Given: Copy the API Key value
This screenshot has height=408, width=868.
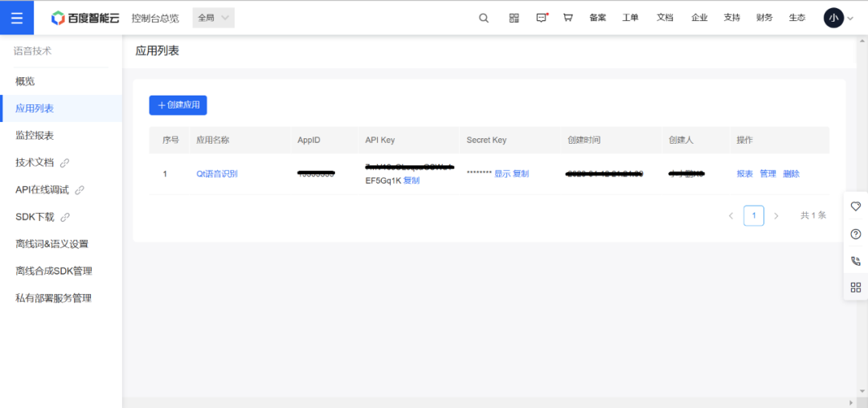Looking at the screenshot, I should coord(411,181).
